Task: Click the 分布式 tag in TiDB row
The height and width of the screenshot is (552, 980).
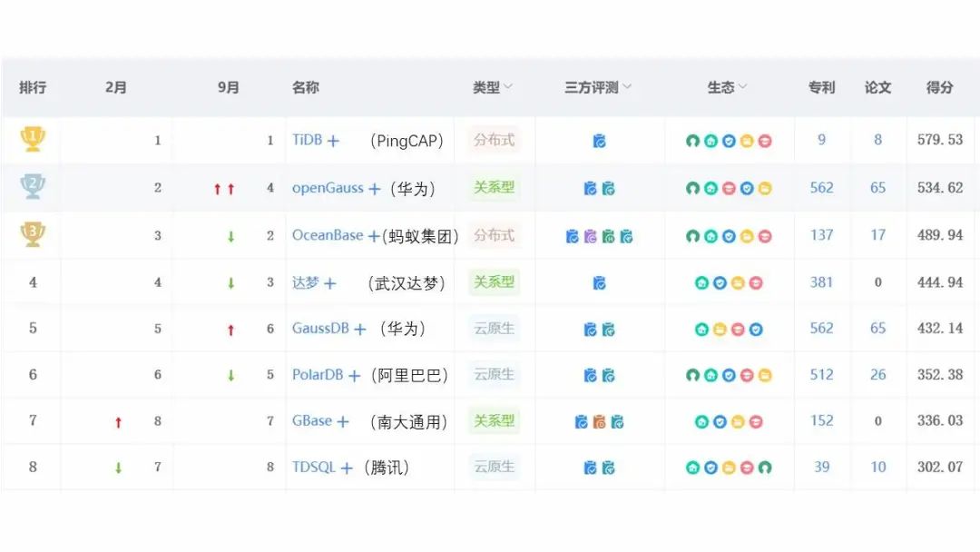Action: click(494, 140)
